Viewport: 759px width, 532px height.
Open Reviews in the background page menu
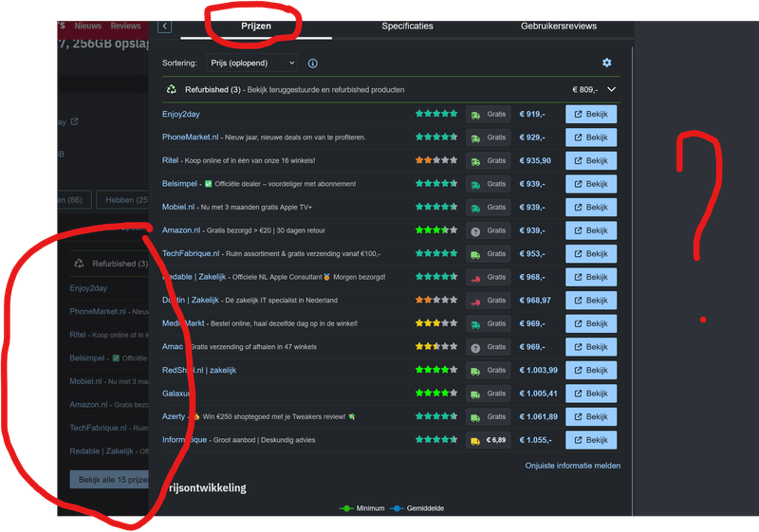click(125, 26)
